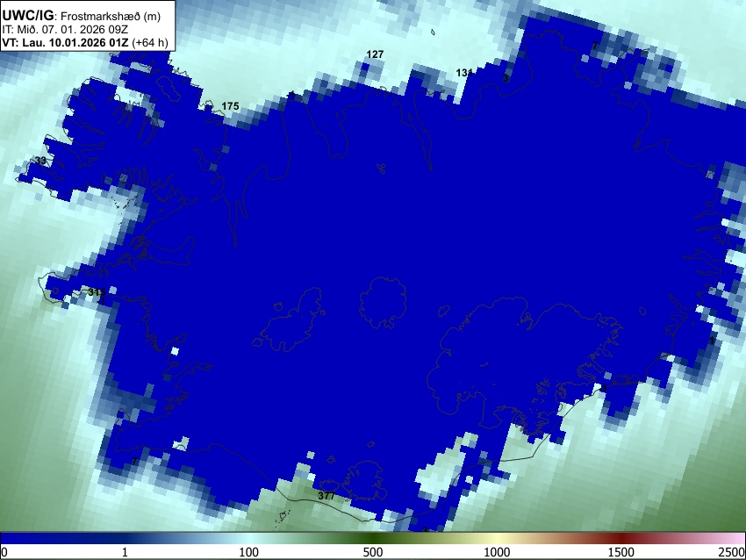Click the 'UWC/IG: Frostmarkshæð (m)' title text
746x560 pixels.
click(x=82, y=16)
